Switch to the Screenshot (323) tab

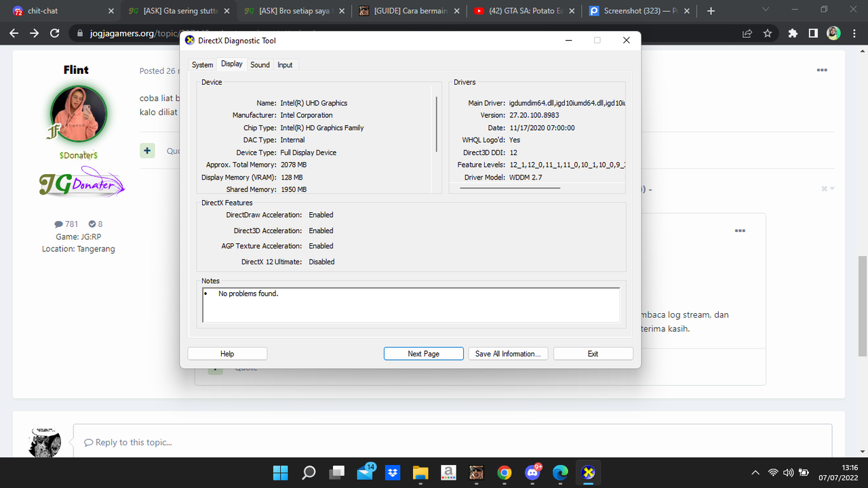pos(641,11)
